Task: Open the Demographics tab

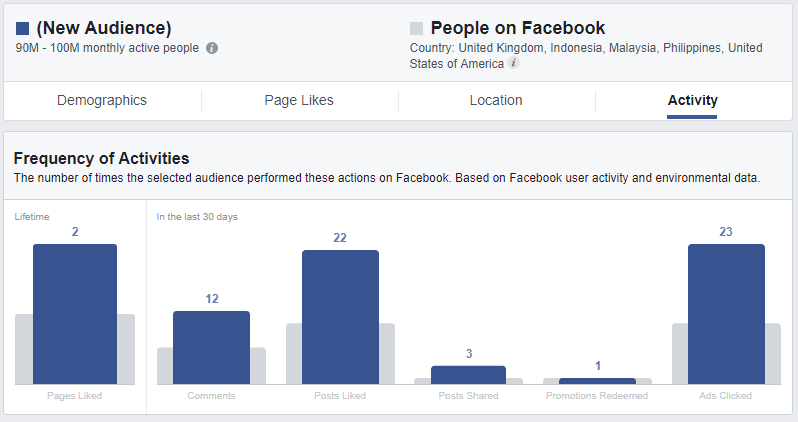Action: point(102,100)
